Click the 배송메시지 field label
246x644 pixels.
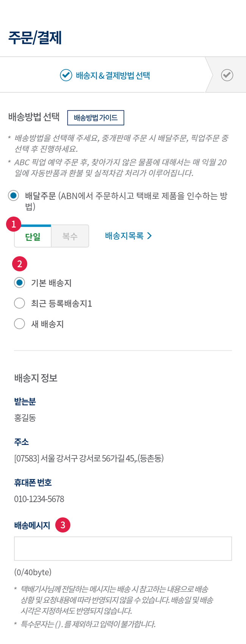(32, 525)
